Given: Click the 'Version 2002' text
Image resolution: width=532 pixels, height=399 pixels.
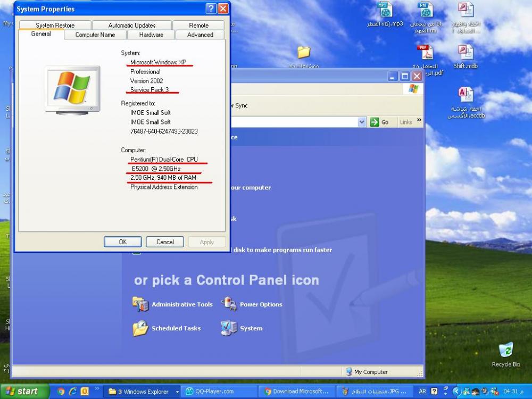Looking at the screenshot, I should [147, 81].
